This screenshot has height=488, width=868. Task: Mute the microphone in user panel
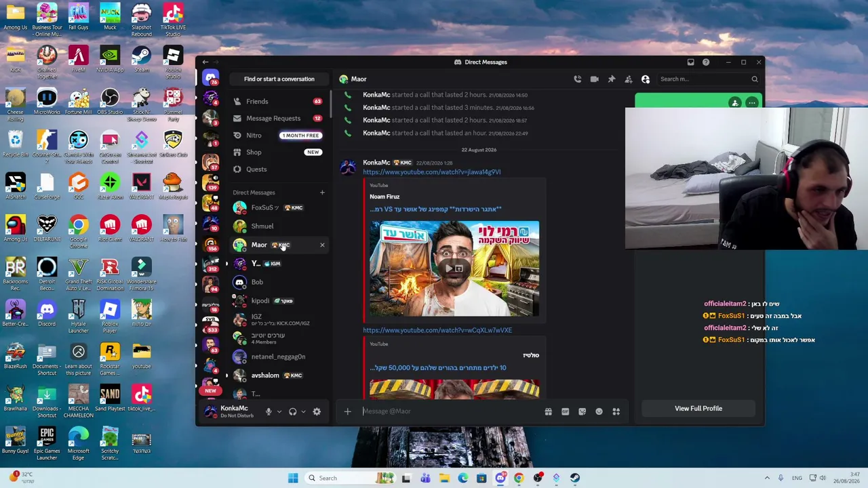[269, 411]
